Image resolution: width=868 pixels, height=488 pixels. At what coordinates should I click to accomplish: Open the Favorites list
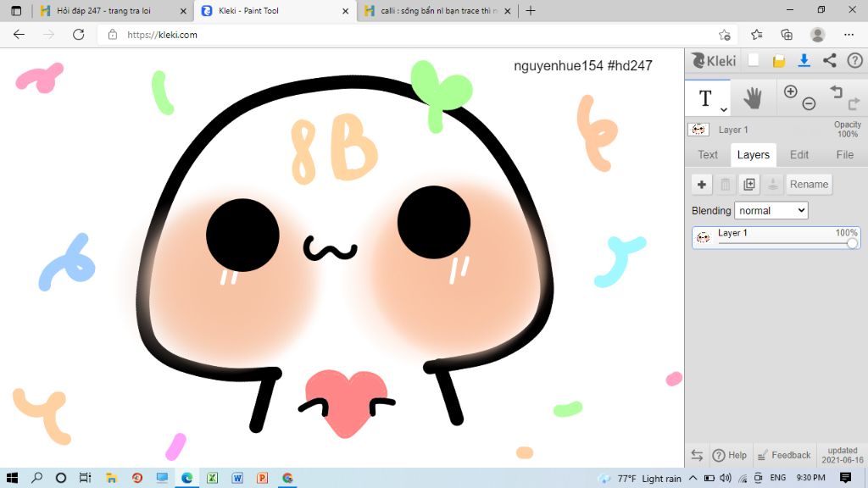coord(757,35)
